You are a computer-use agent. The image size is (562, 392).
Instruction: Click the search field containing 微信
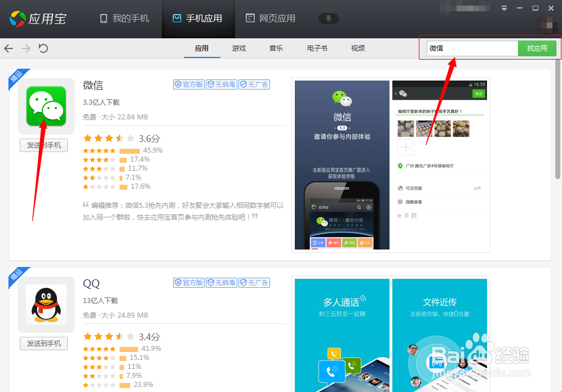coord(472,48)
